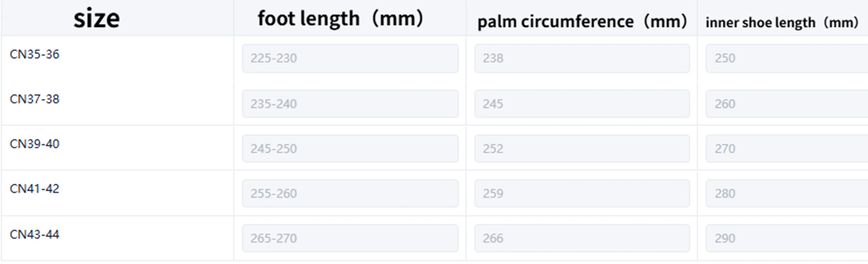Select inner shoe length input showing 260
Screen dimensions: 868x264
787,104
